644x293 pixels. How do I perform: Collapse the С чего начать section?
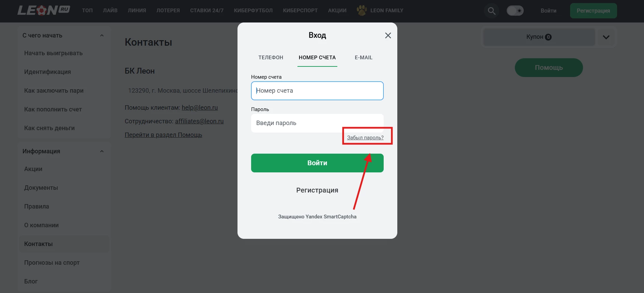(x=102, y=35)
